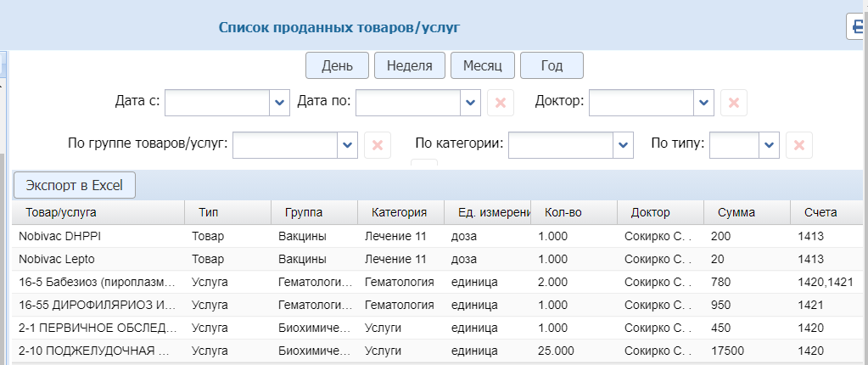Click the print icon at top right
The image size is (868, 365).
tap(858, 27)
